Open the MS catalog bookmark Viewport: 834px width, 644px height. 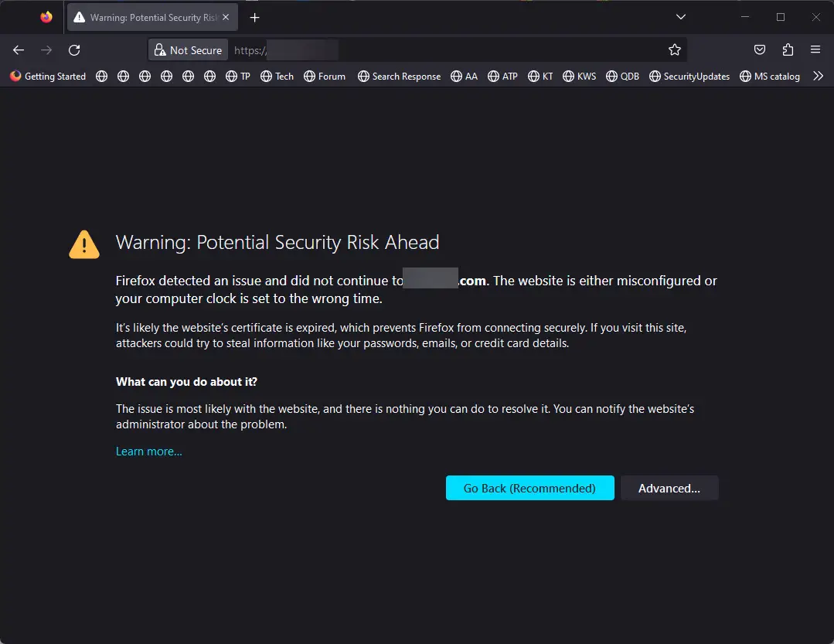(x=770, y=76)
